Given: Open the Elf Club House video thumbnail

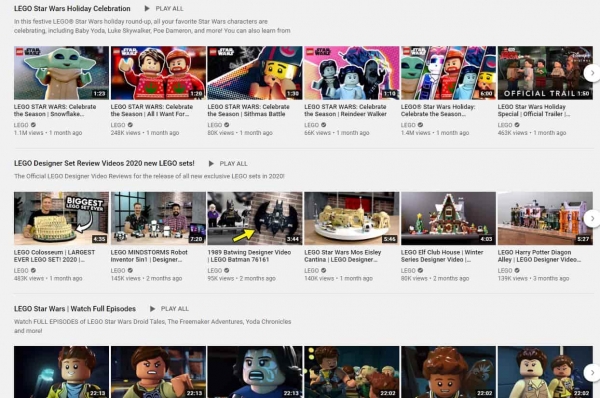Looking at the screenshot, I should tap(448, 219).
